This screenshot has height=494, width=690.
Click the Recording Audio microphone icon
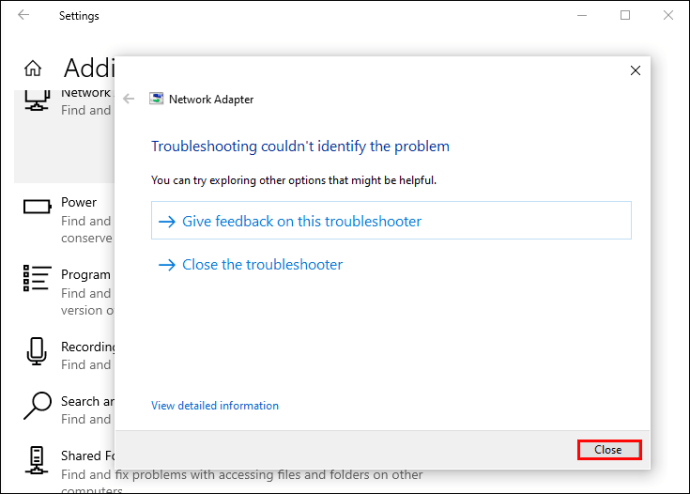(x=37, y=351)
